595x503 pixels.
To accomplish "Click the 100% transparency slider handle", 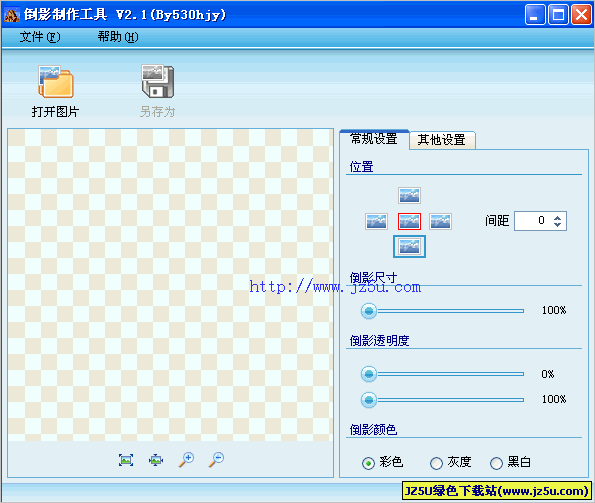I will pyautogui.click(x=368, y=400).
